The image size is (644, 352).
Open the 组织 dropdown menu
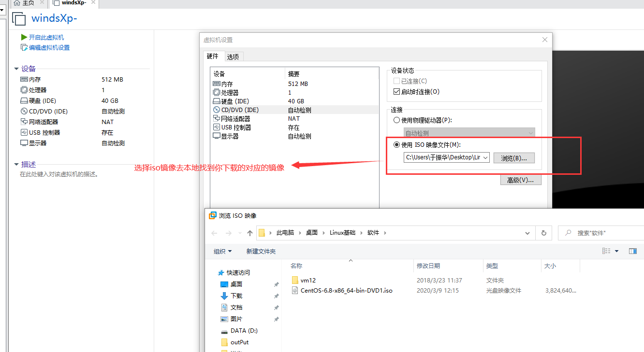click(223, 251)
